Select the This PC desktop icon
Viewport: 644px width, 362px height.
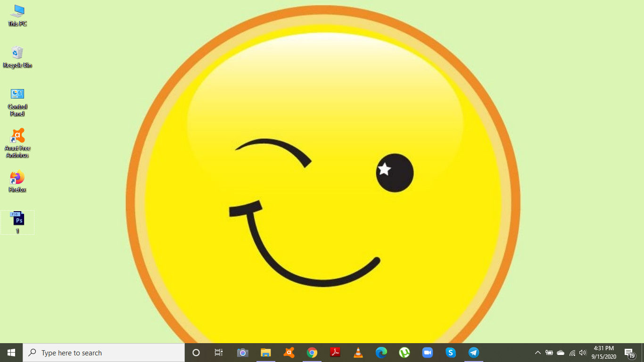[x=17, y=15]
